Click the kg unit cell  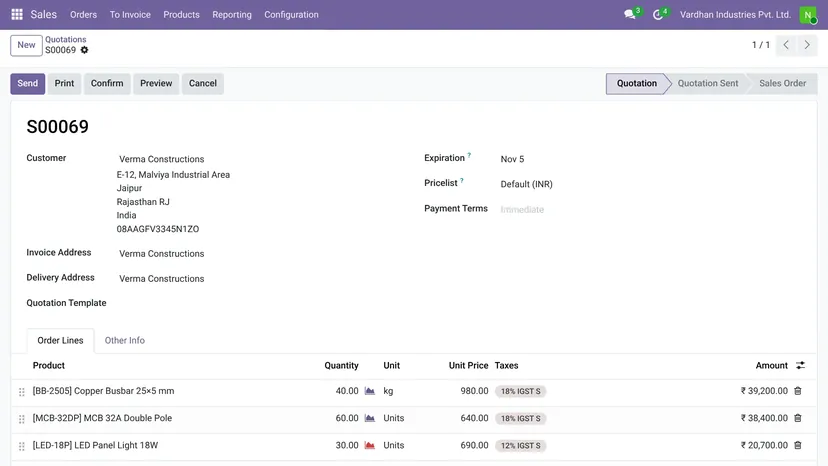(x=388, y=391)
